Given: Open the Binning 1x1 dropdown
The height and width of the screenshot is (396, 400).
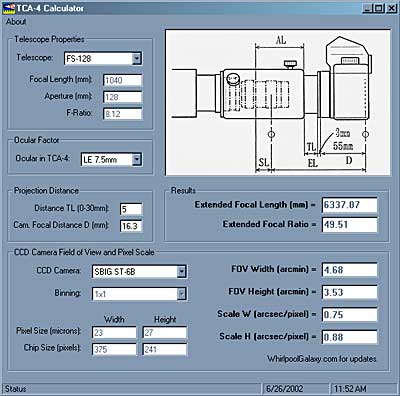Looking at the screenshot, I should click(x=181, y=294).
